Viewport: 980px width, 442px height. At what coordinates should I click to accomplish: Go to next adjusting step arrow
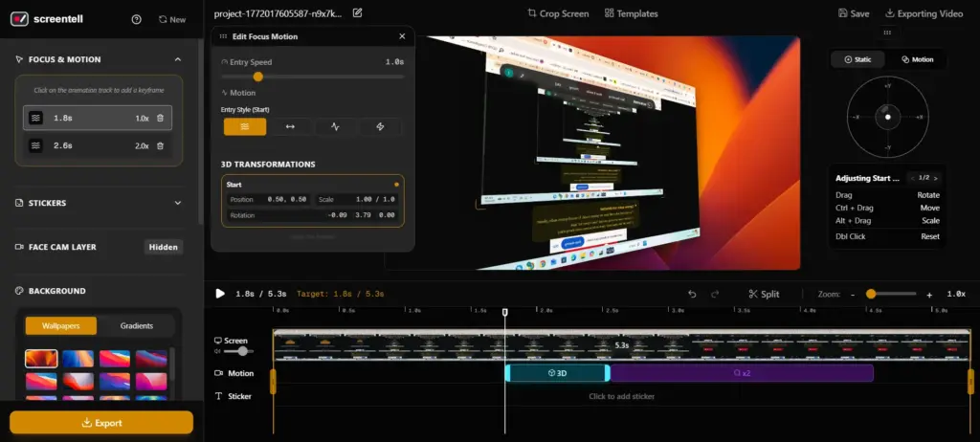(x=936, y=178)
